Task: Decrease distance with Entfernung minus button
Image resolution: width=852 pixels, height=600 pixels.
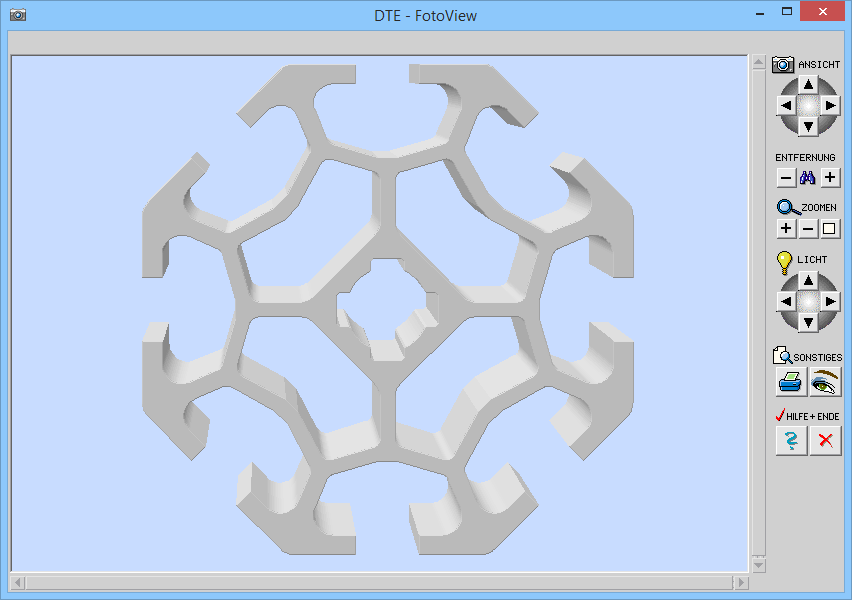Action: (786, 178)
